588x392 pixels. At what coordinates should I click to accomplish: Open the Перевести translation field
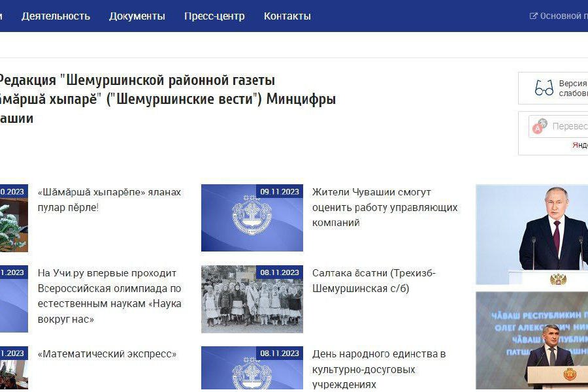pos(559,126)
